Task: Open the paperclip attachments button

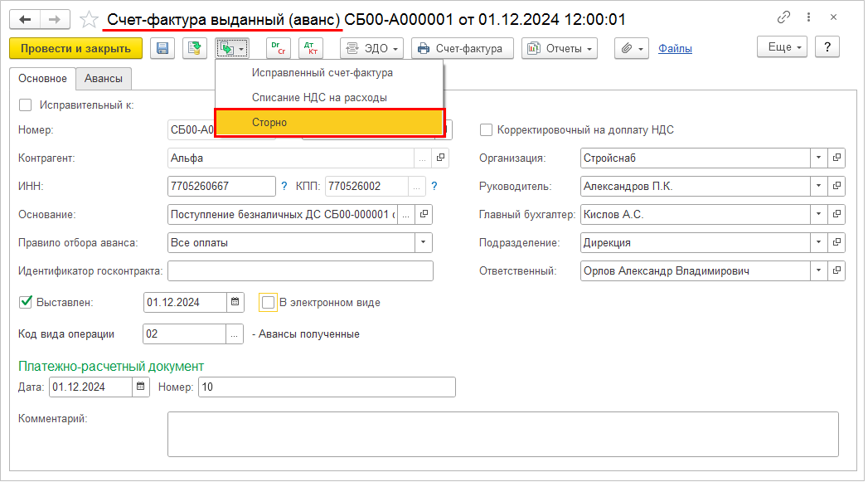Action: [630, 48]
